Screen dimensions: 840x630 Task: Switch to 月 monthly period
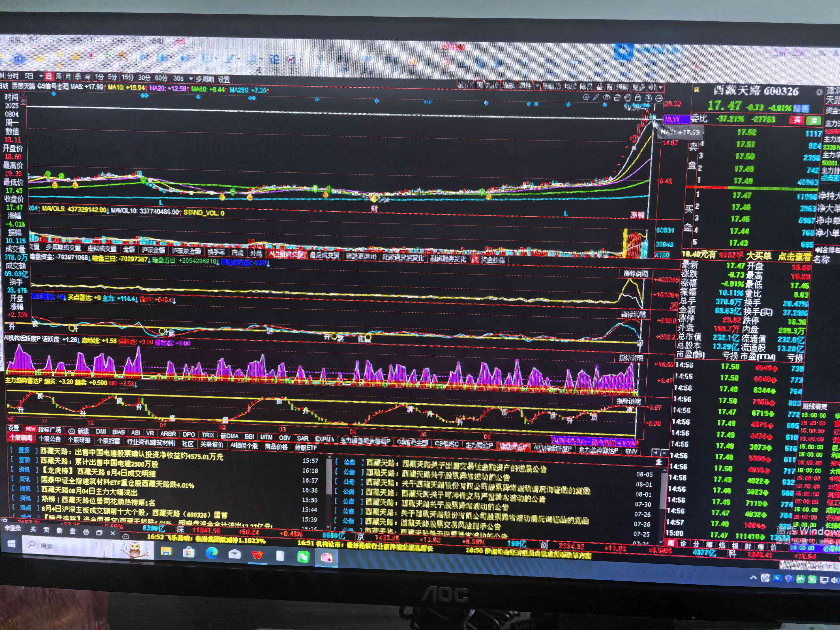[x=68, y=77]
